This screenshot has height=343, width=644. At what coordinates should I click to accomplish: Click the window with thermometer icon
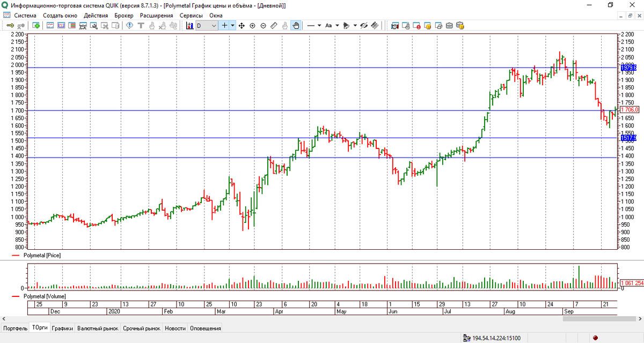(x=405, y=25)
